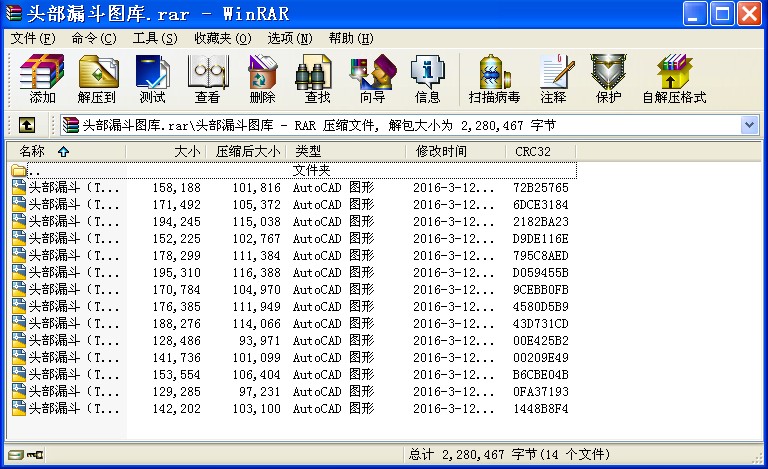Click the 解压到 (Extract to) icon
Image resolution: width=768 pixels, height=469 pixels.
click(x=97, y=78)
